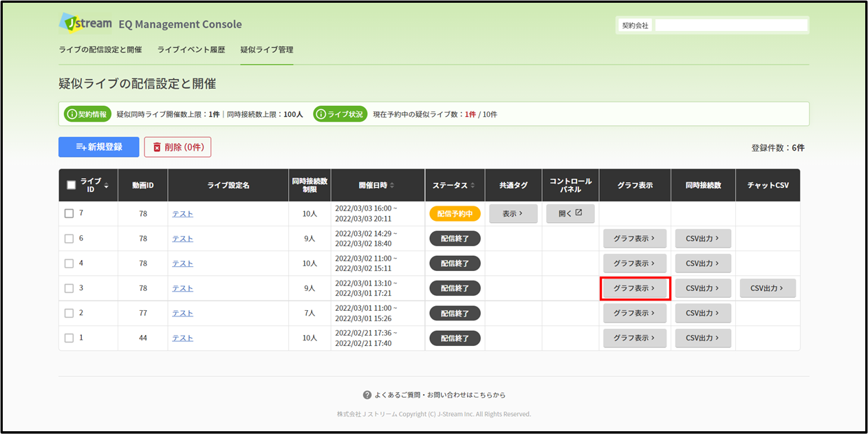Click the 動画ID 77 cell

[x=143, y=313]
